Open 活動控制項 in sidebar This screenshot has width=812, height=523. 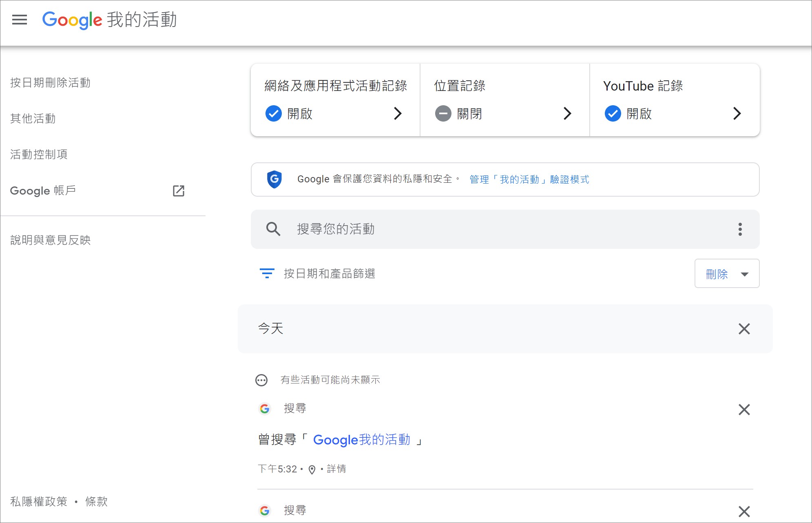pyautogui.click(x=39, y=155)
